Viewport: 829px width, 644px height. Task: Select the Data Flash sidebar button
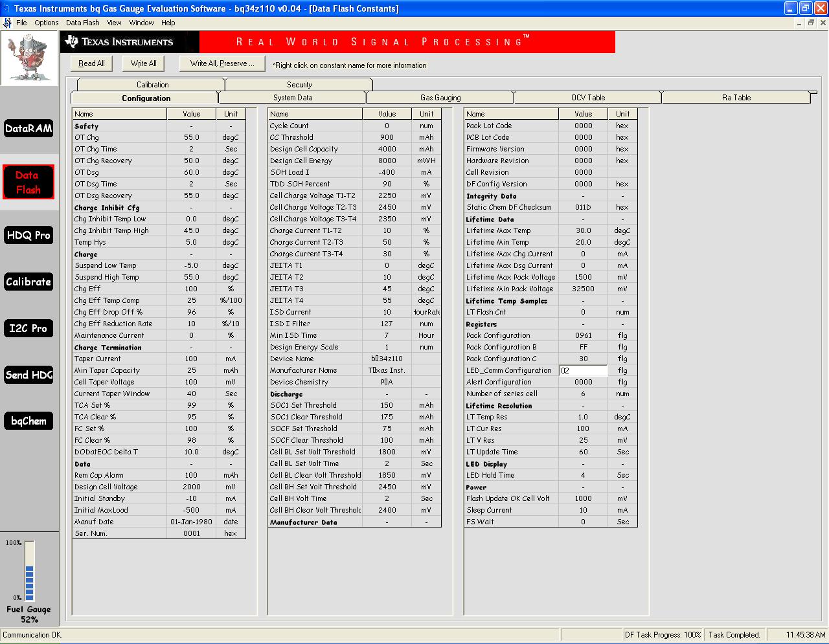[28, 182]
